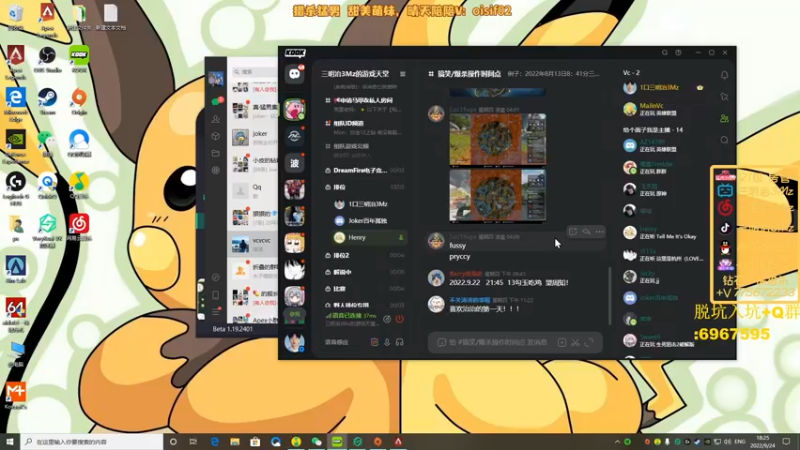Viewport: 800px width, 450px height.
Task: Open Task View on the taskbar
Action: pyautogui.click(x=193, y=442)
